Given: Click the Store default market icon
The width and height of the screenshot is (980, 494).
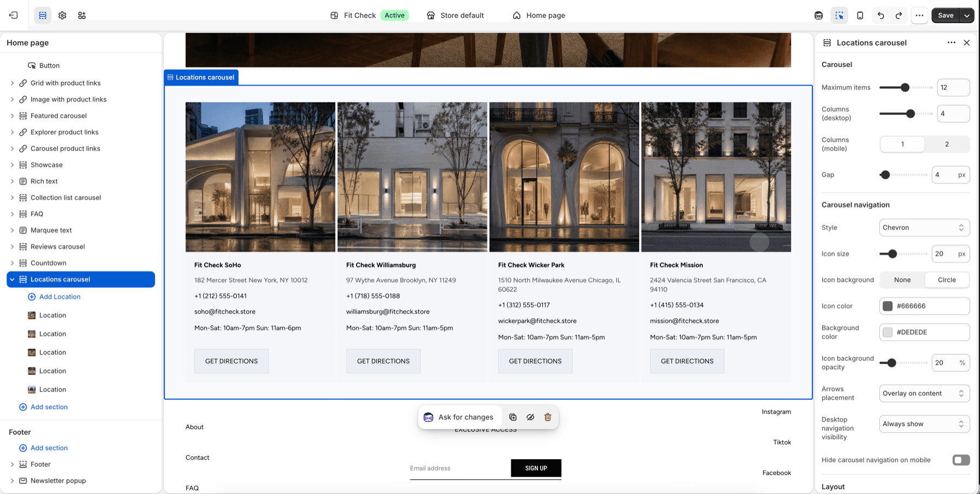Looking at the screenshot, I should 431,15.
